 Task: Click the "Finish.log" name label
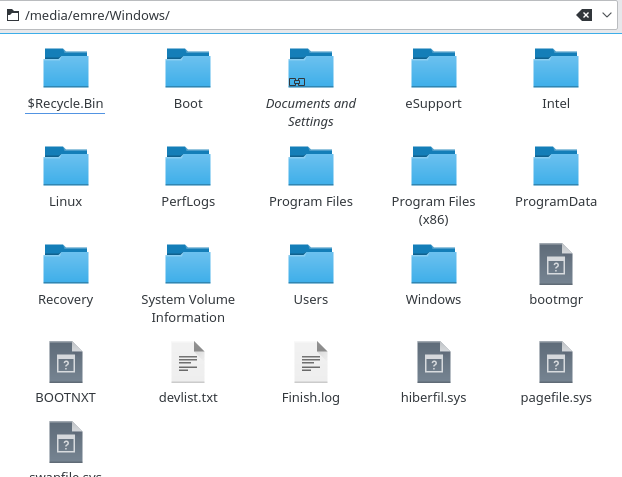311,398
